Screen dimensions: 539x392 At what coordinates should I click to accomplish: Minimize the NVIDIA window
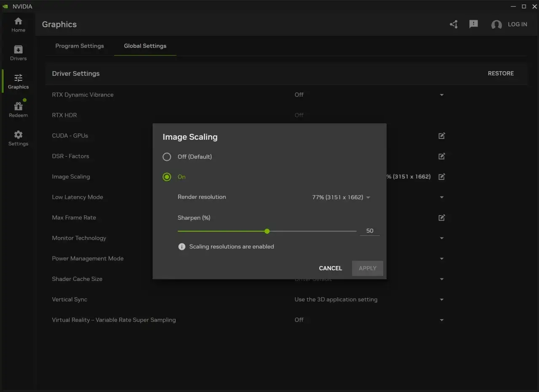click(x=513, y=6)
